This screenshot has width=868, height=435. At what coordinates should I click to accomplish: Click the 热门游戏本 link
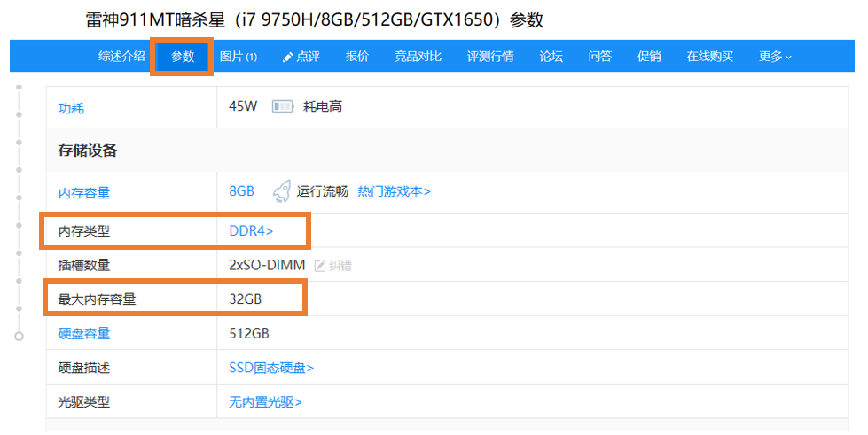(394, 191)
